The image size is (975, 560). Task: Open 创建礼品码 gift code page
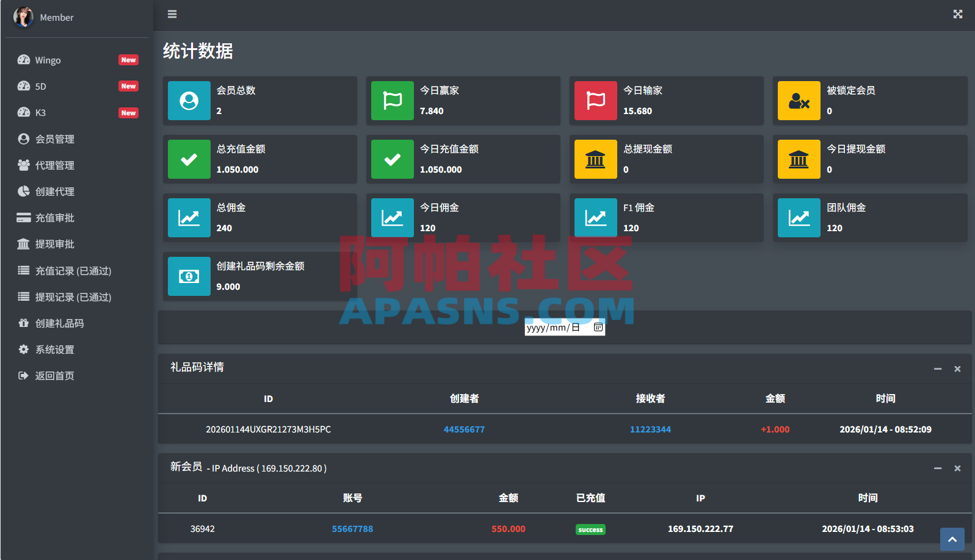(77, 323)
